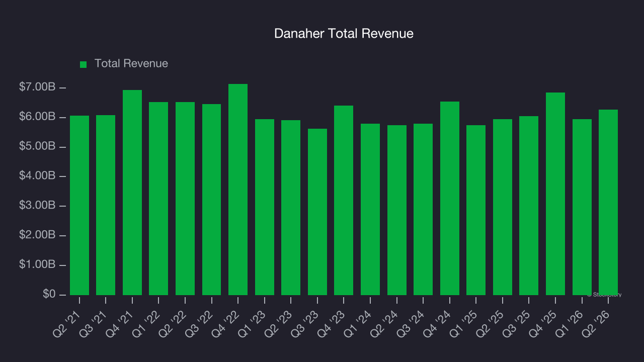Click the revenue bar for Q3 '22
This screenshot has height=362, width=644.
[212, 200]
